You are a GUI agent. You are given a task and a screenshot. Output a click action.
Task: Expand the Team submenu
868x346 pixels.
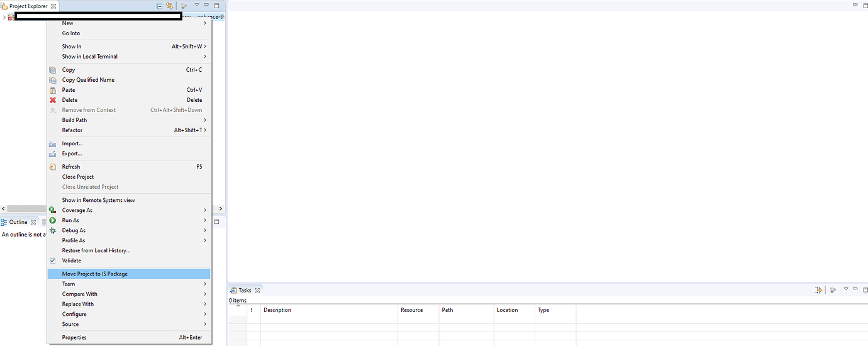point(129,284)
